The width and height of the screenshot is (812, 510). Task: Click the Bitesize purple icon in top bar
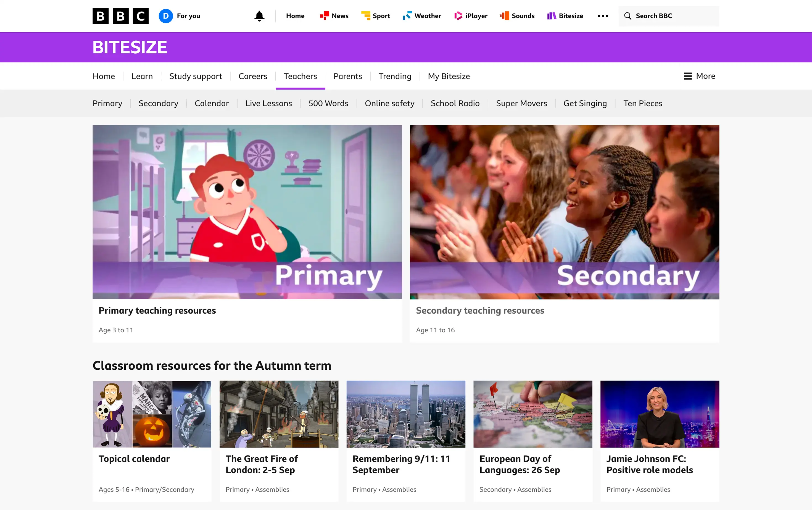pyautogui.click(x=551, y=16)
